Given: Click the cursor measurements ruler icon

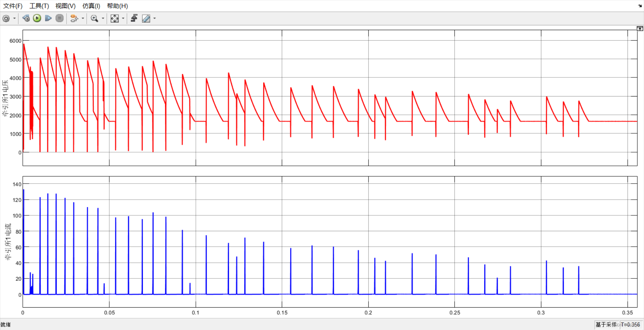Looking at the screenshot, I should pos(146,18).
